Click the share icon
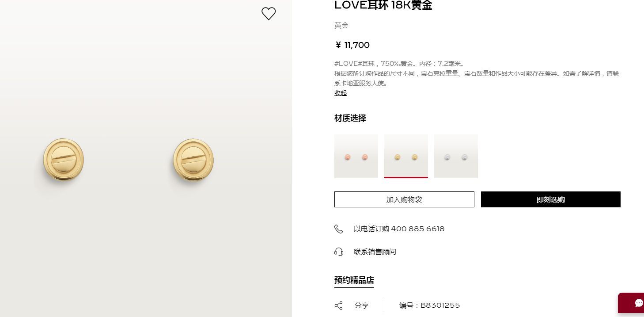Screen dimensions: 644x317 [339, 306]
